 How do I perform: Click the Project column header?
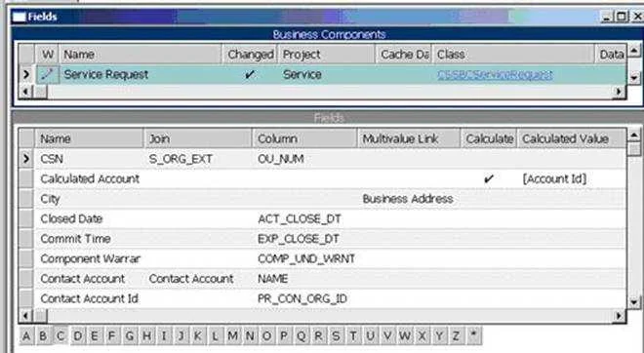327,55
